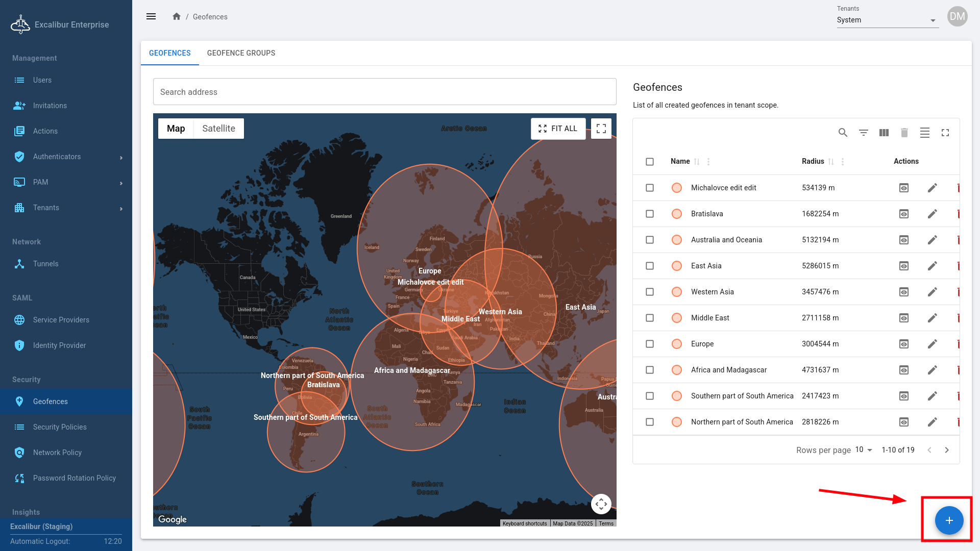Select the Europe row checkbox
Screen dimensions: 980x551
(x=650, y=344)
